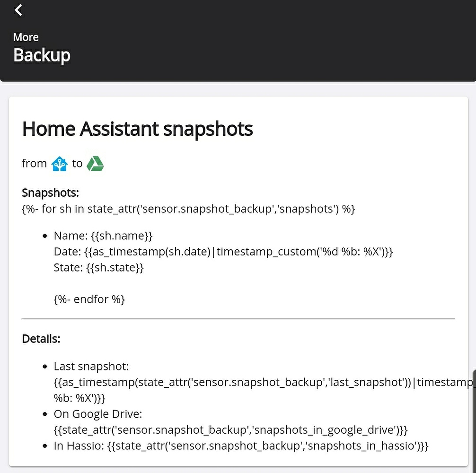Click the "Name: {{sh.name}}" line
This screenshot has height=473, width=476.
pyautogui.click(x=103, y=236)
